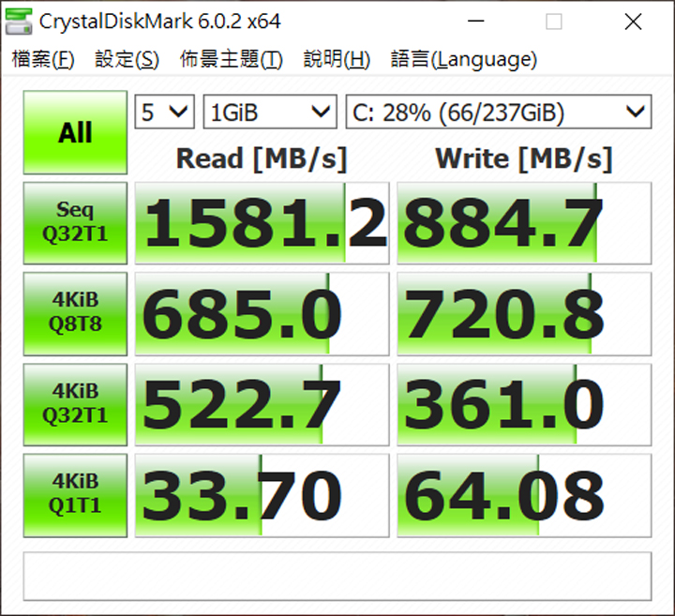Click the Write [MB/s] column header
The image size is (675, 616).
pos(524,158)
